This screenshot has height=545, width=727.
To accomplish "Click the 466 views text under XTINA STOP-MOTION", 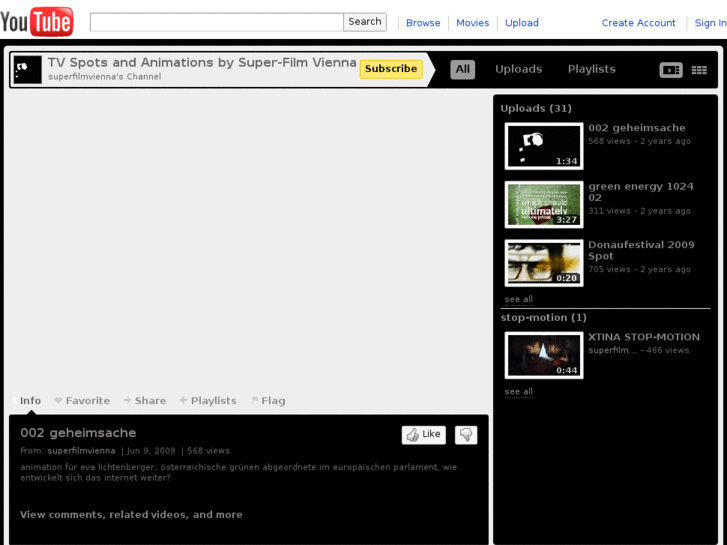I will pyautogui.click(x=668, y=350).
